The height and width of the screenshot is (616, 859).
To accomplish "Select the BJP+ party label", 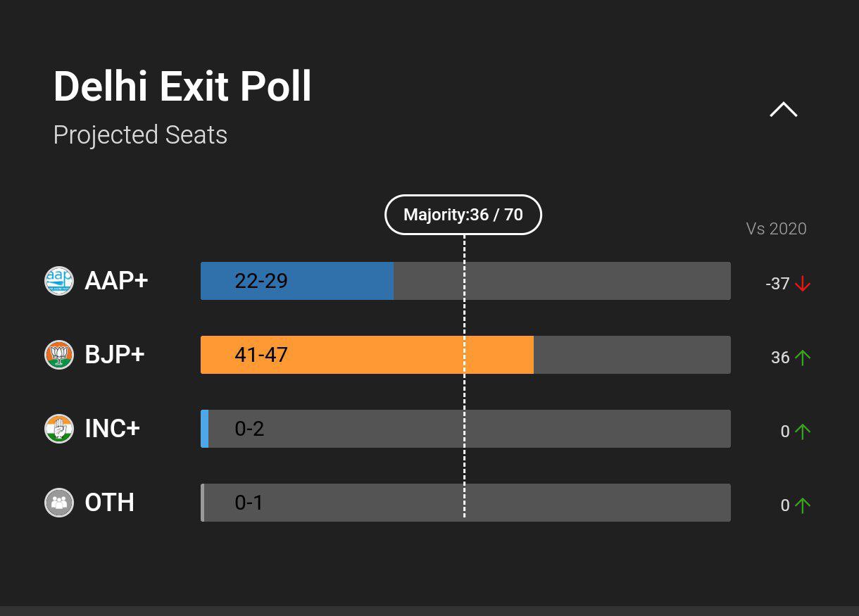I will coord(115,355).
